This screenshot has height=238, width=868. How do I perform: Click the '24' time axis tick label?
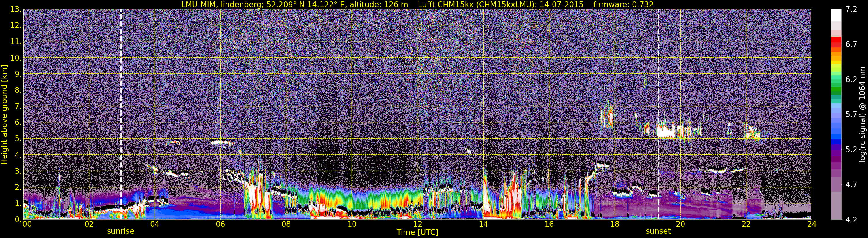[812, 224]
